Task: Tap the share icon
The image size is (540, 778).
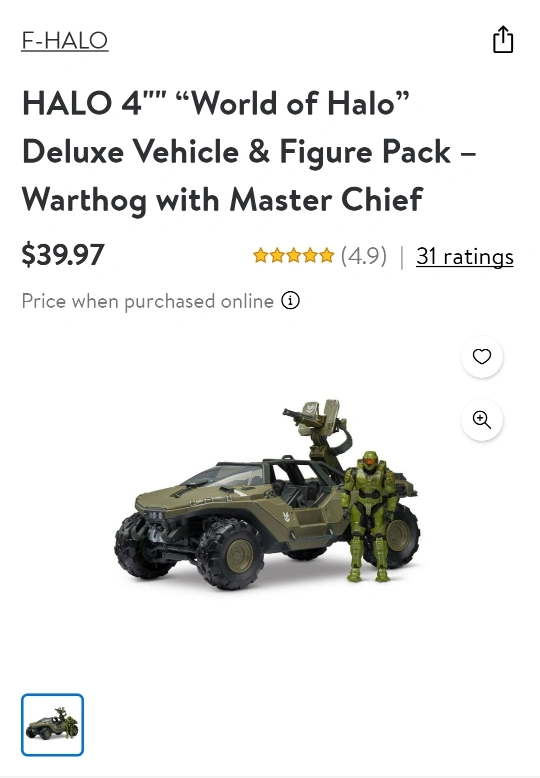Action: click(503, 39)
